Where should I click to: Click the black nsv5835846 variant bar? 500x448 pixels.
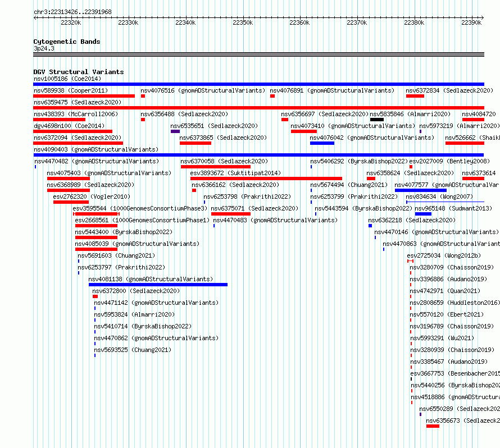377,120
